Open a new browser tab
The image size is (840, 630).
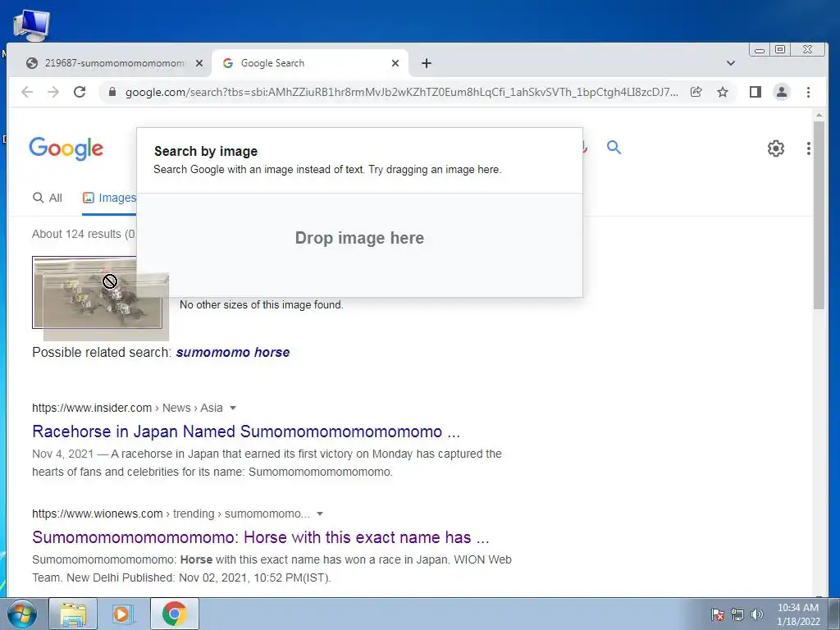click(427, 63)
